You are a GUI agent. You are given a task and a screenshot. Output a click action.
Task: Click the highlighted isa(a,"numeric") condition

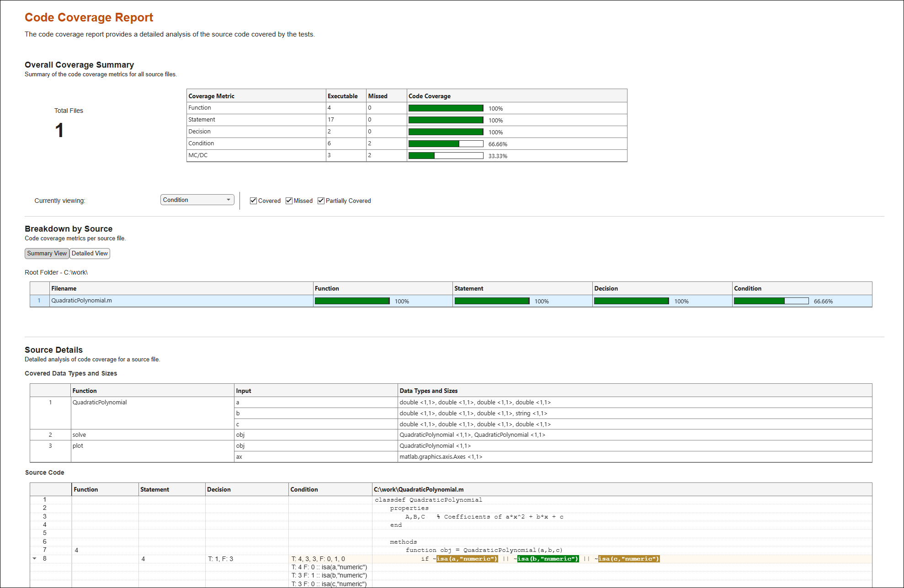pos(467,559)
